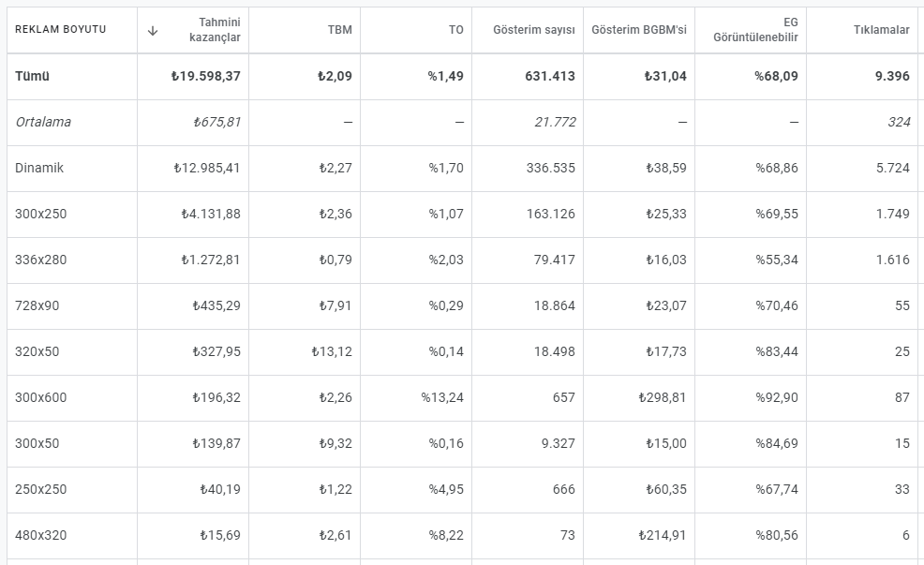Select the 728x90 row label
Image resolution: width=924 pixels, height=565 pixels.
click(37, 305)
